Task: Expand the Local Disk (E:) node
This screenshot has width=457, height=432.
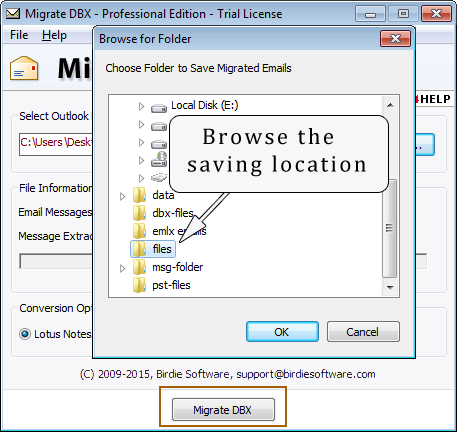Action: [141, 106]
